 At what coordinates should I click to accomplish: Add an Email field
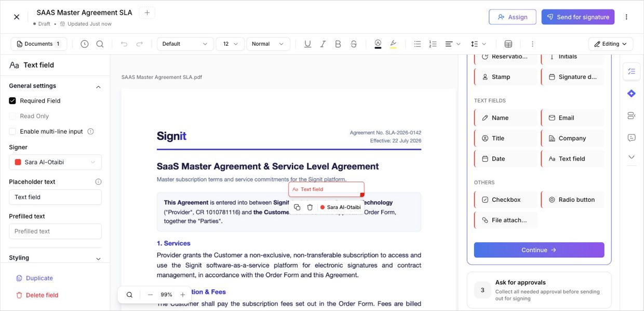click(x=573, y=118)
